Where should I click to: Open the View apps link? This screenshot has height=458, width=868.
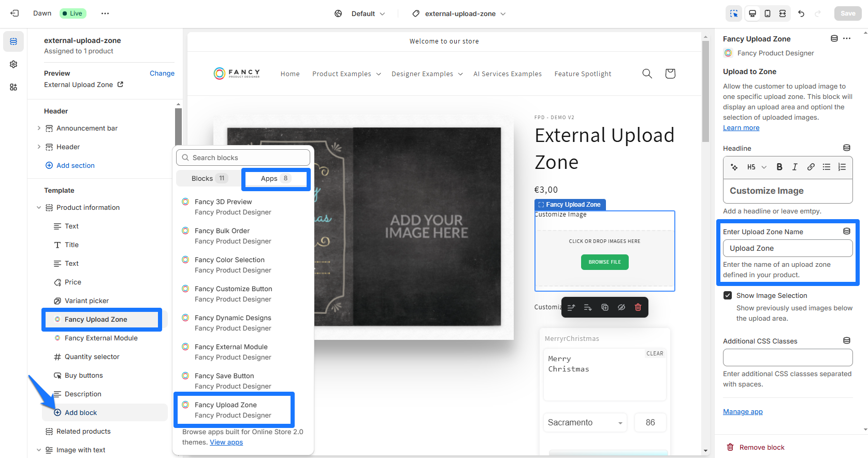[x=226, y=442]
